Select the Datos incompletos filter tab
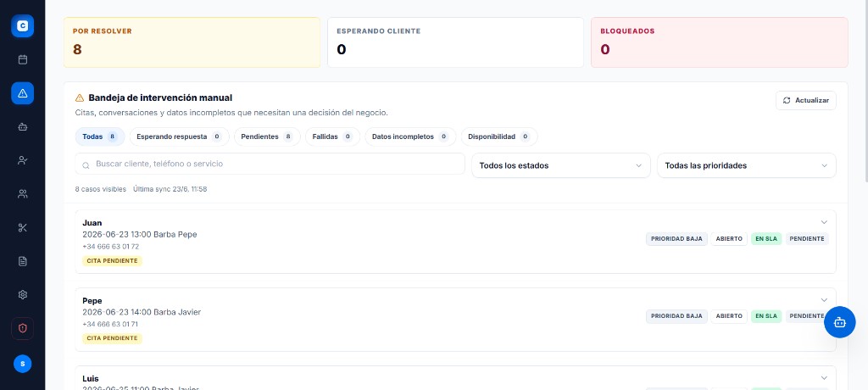 pyautogui.click(x=410, y=136)
